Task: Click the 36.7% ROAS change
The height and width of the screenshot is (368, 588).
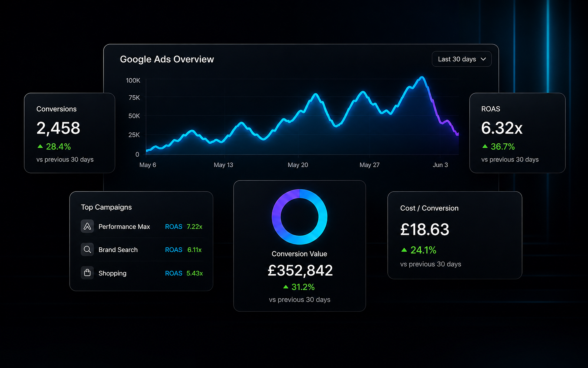Action: coord(503,147)
